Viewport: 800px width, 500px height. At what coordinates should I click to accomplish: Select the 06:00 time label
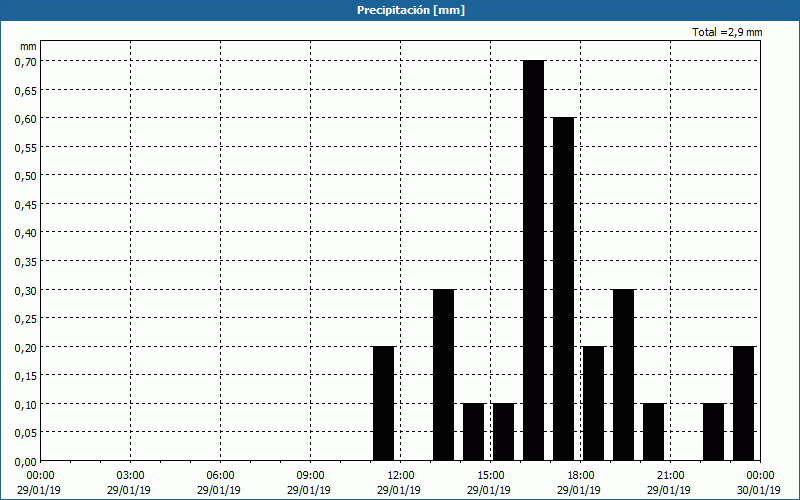tap(220, 476)
